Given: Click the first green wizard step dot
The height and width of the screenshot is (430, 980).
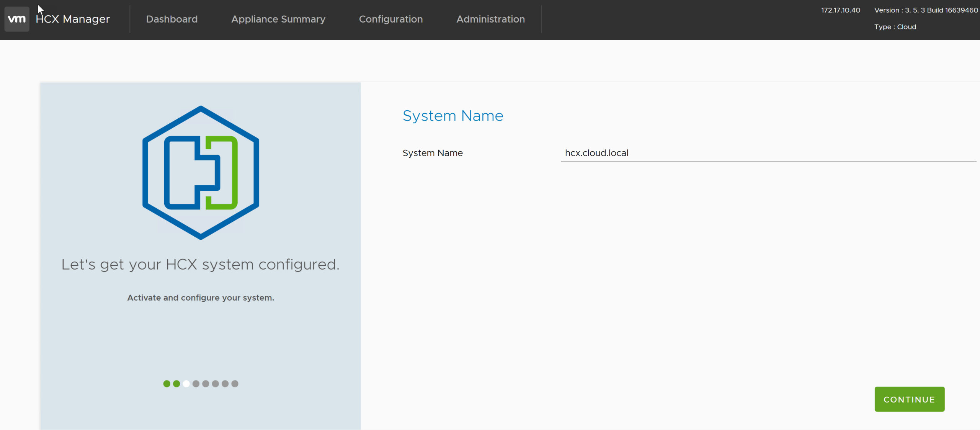Looking at the screenshot, I should tap(167, 384).
